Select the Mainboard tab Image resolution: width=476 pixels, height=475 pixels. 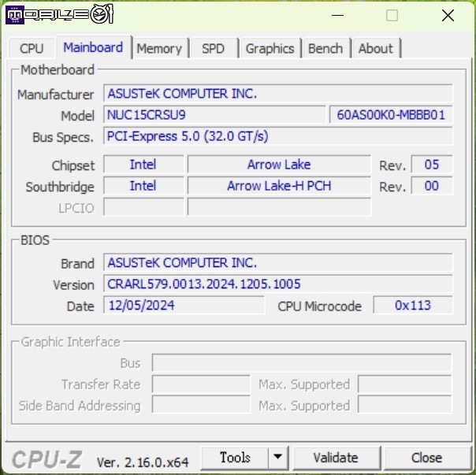click(93, 47)
